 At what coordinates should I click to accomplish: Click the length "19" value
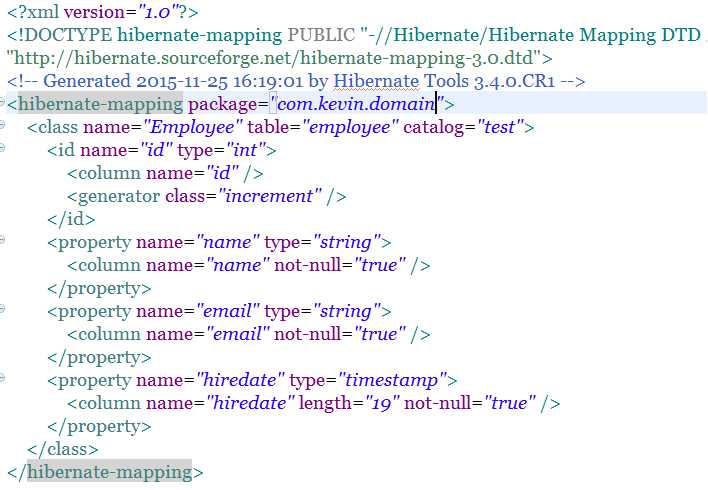[382, 403]
